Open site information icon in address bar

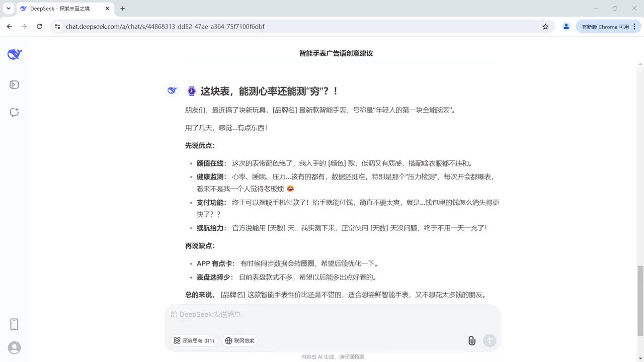pyautogui.click(x=57, y=27)
